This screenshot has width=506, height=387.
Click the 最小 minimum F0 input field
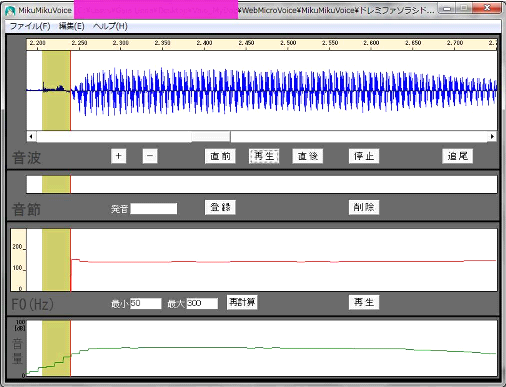click(x=146, y=304)
